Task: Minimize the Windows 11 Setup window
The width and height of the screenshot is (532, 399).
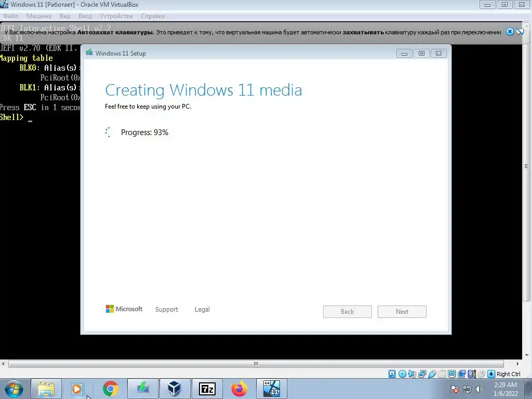Action: click(x=404, y=54)
